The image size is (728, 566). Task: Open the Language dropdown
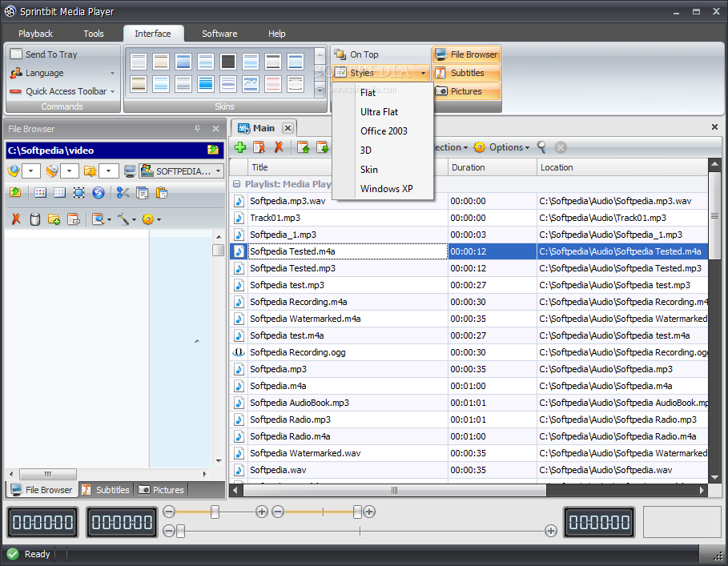pyautogui.click(x=62, y=73)
